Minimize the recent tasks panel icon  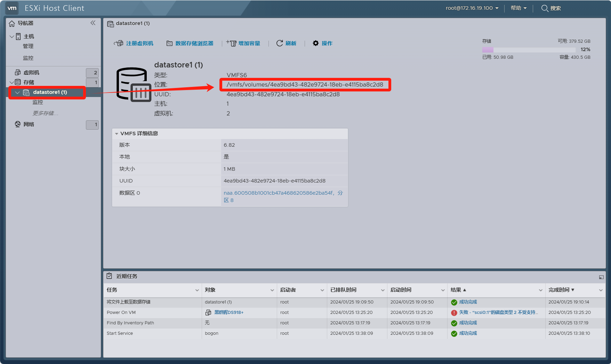(601, 277)
